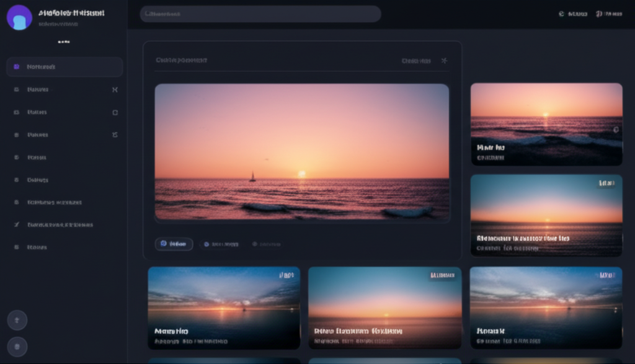Toggle the square icon on the third sidebar row
The height and width of the screenshot is (364, 635).
coord(115,112)
